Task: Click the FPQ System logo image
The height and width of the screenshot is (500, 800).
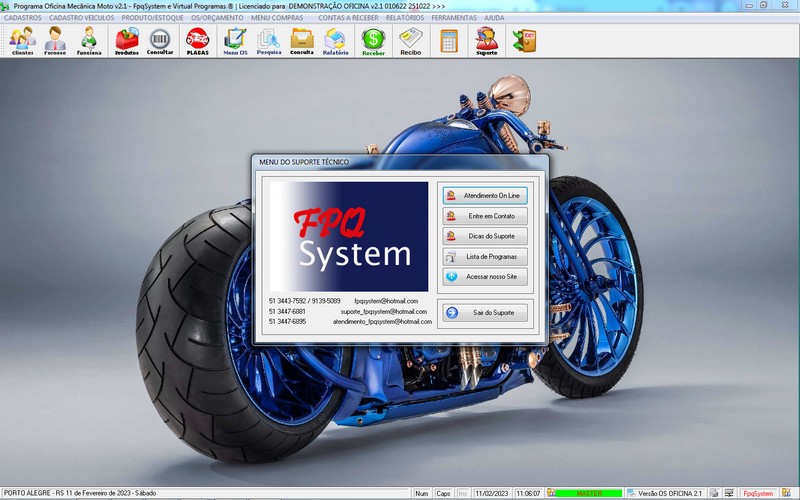Action: tap(348, 237)
